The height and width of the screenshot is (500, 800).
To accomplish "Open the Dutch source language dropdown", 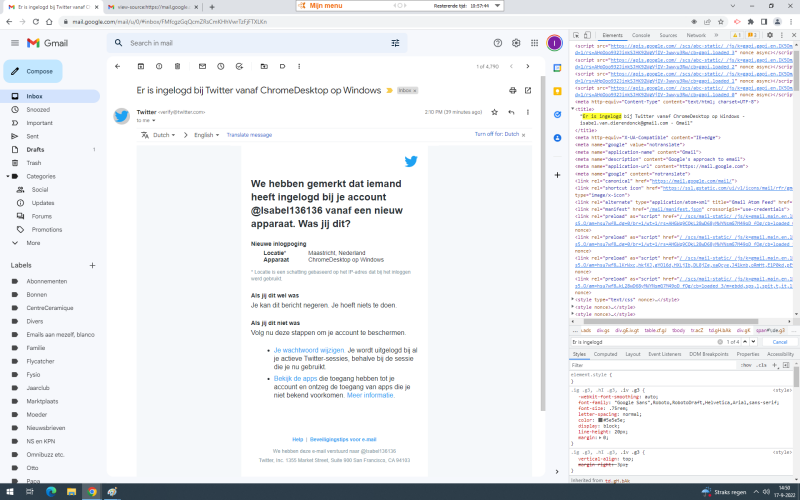I will pyautogui.click(x=164, y=135).
